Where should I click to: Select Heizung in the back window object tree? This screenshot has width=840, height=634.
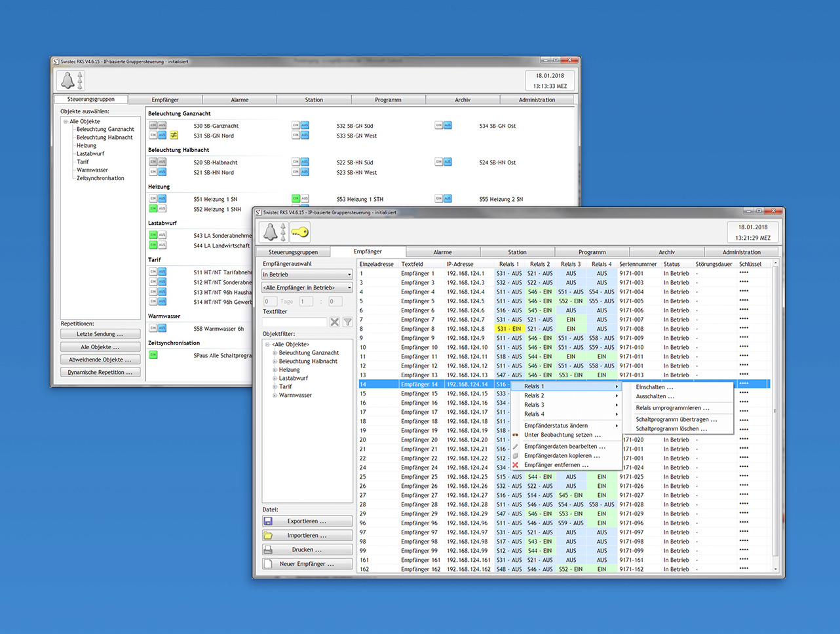86,145
